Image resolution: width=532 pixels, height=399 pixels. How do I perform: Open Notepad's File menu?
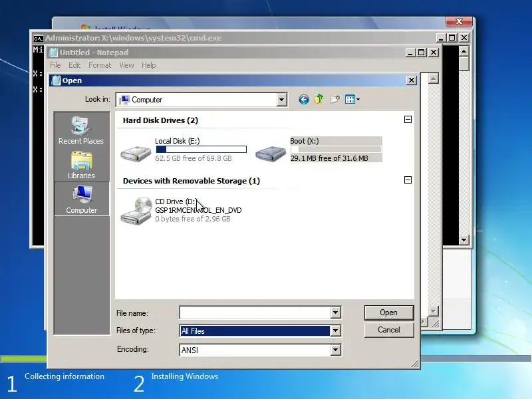(x=55, y=65)
